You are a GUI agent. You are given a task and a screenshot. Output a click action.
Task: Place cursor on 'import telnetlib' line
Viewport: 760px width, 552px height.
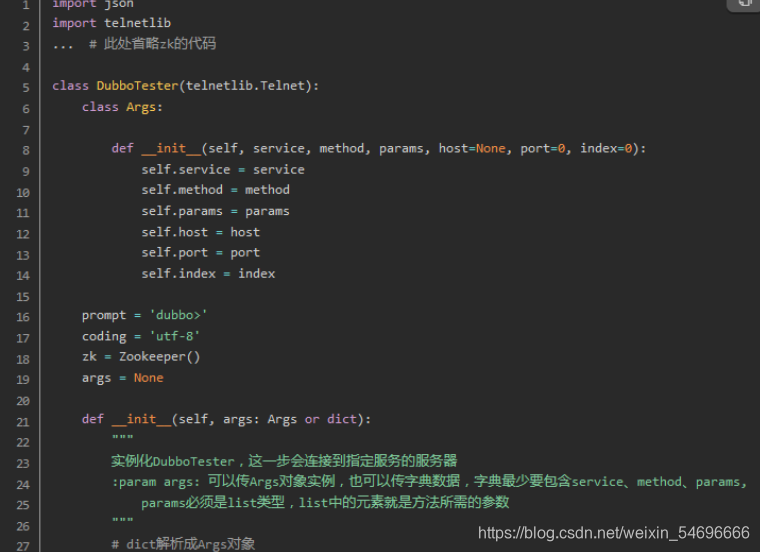click(x=111, y=23)
